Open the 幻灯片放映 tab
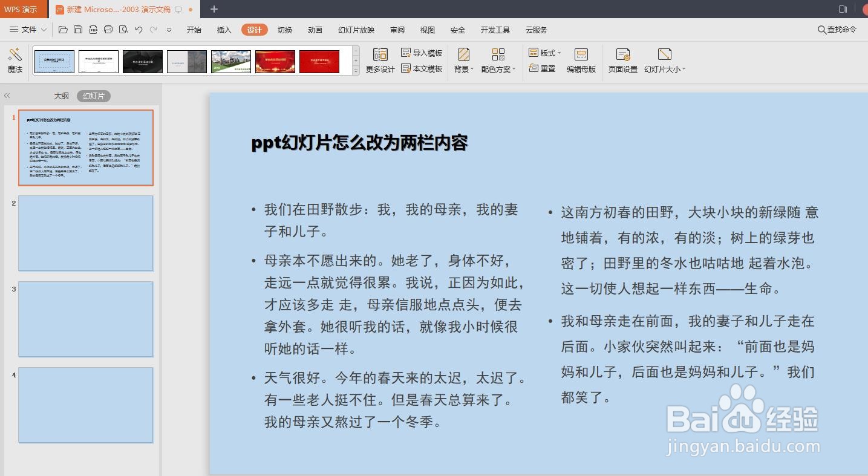The image size is (868, 476). coord(356,30)
